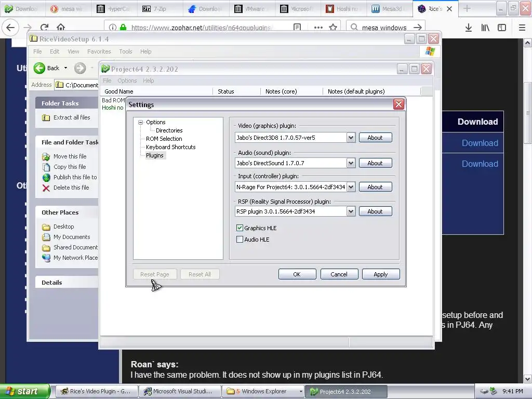Image resolution: width=532 pixels, height=399 pixels.
Task: Switch to the 7-Zip browser tab
Action: 161,9
